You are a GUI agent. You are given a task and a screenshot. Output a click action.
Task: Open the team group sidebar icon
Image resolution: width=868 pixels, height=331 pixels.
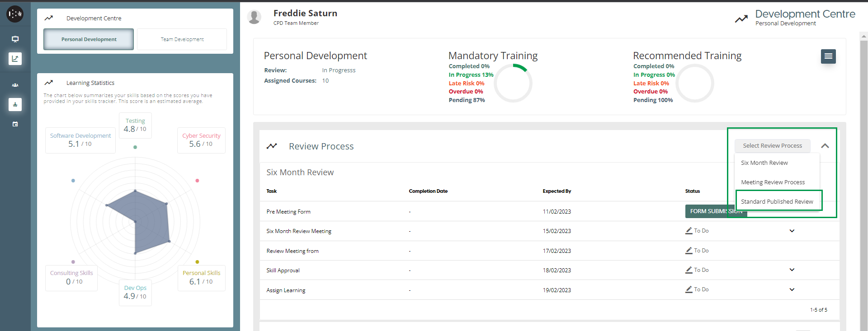coord(15,85)
